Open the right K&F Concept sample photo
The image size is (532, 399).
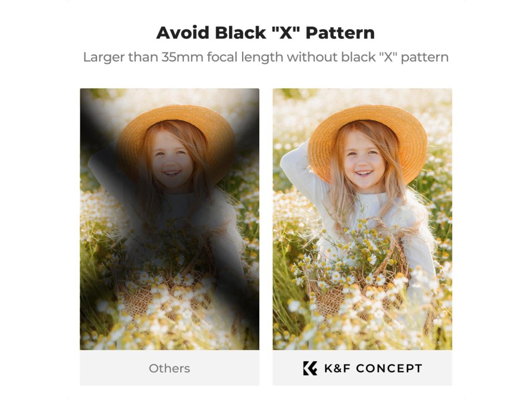point(362,219)
